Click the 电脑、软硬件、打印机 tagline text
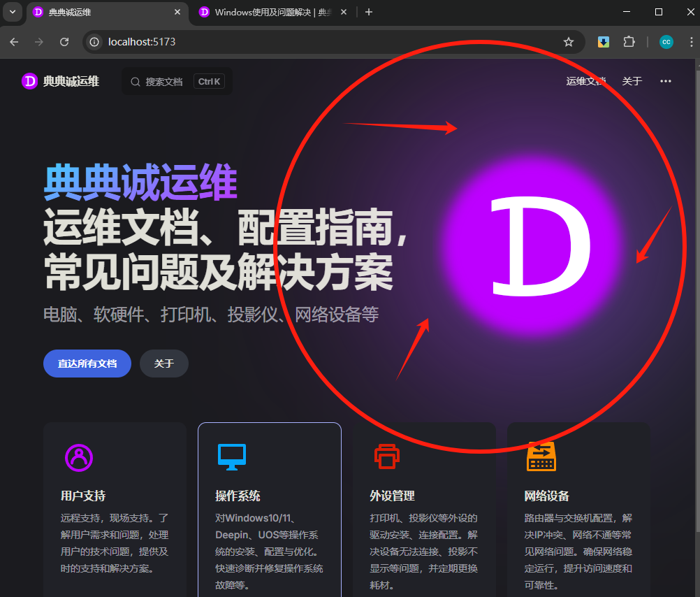This screenshot has height=597, width=700. pos(211,315)
